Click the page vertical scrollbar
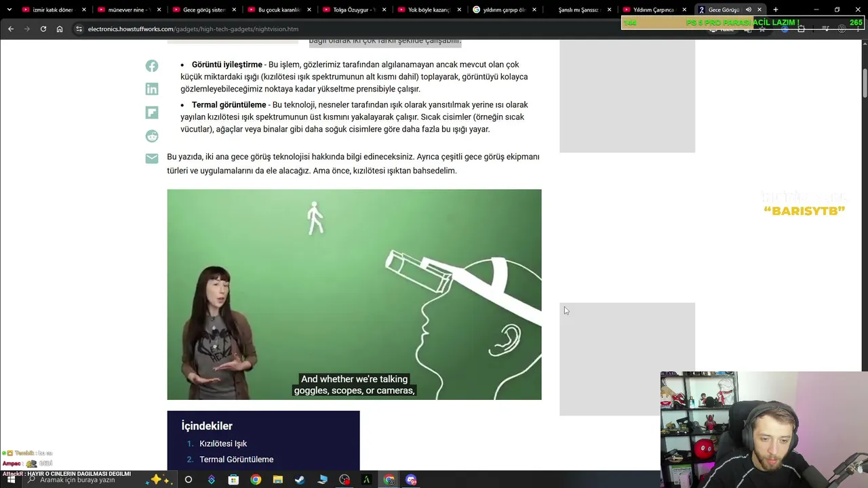 (x=864, y=85)
